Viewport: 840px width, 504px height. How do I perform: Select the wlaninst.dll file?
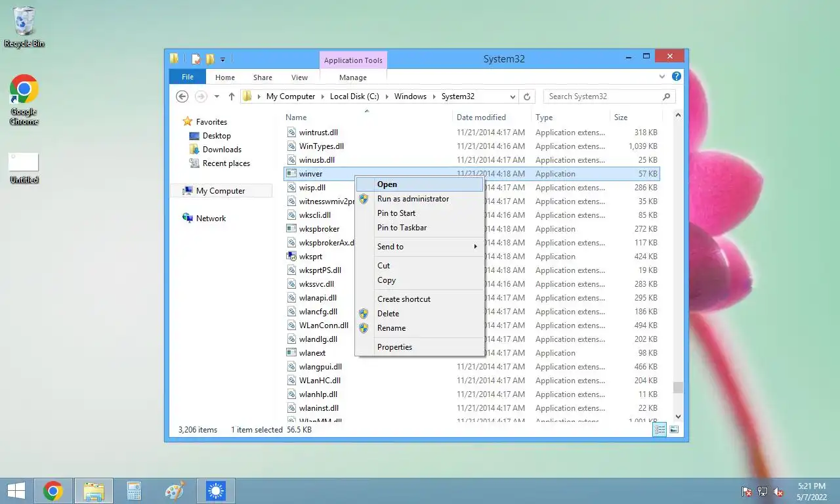[x=319, y=408]
